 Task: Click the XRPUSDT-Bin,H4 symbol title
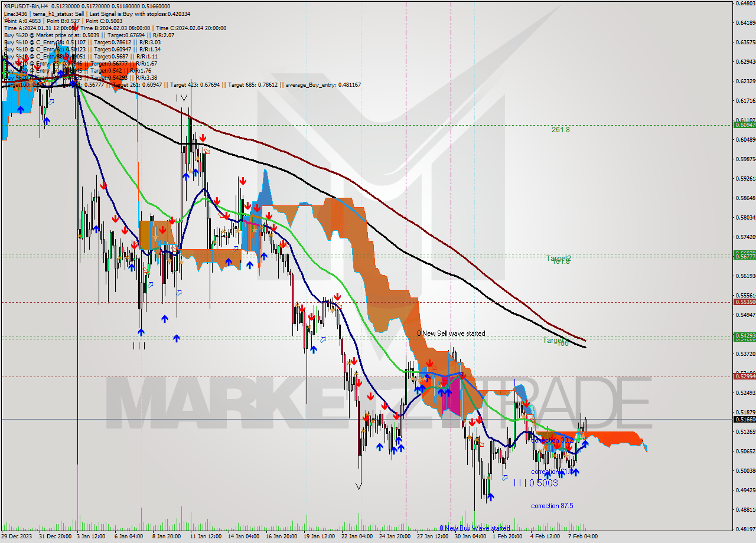[x=26, y=6]
